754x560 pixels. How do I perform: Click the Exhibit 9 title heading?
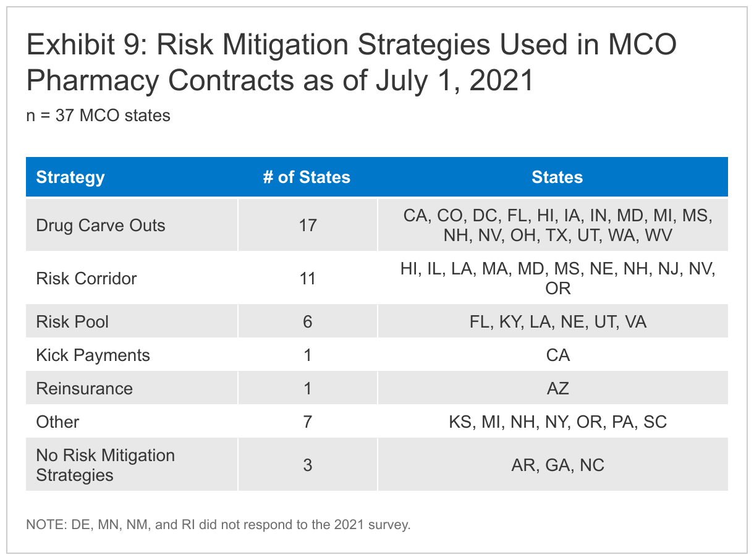pos(351,62)
